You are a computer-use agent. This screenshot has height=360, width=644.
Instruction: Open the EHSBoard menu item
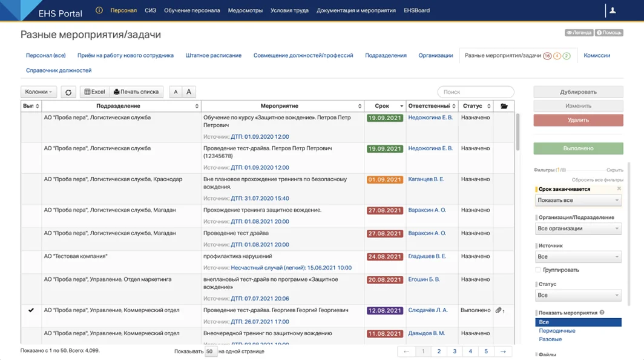[x=416, y=10]
